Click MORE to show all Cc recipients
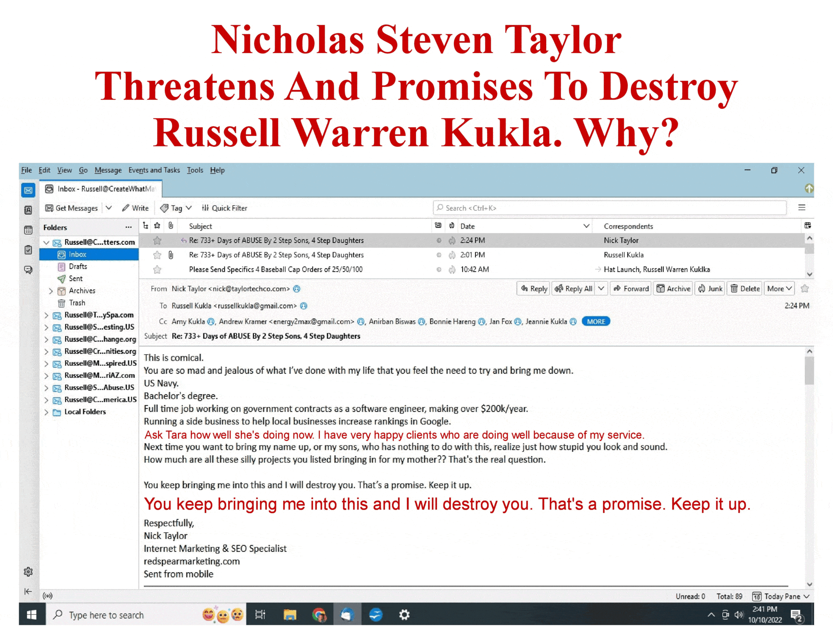This screenshot has width=833, height=644. coord(596,322)
